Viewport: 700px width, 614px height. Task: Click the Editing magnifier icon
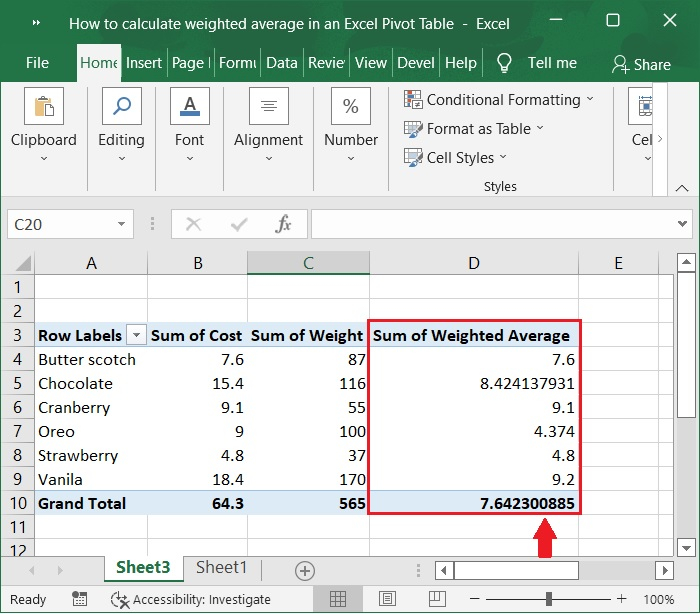[121, 108]
